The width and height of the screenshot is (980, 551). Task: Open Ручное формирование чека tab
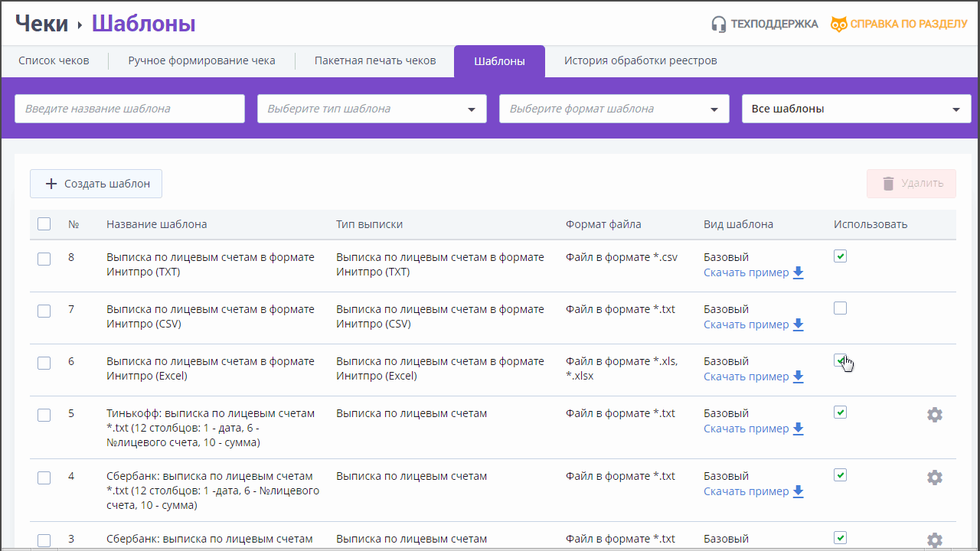(201, 60)
